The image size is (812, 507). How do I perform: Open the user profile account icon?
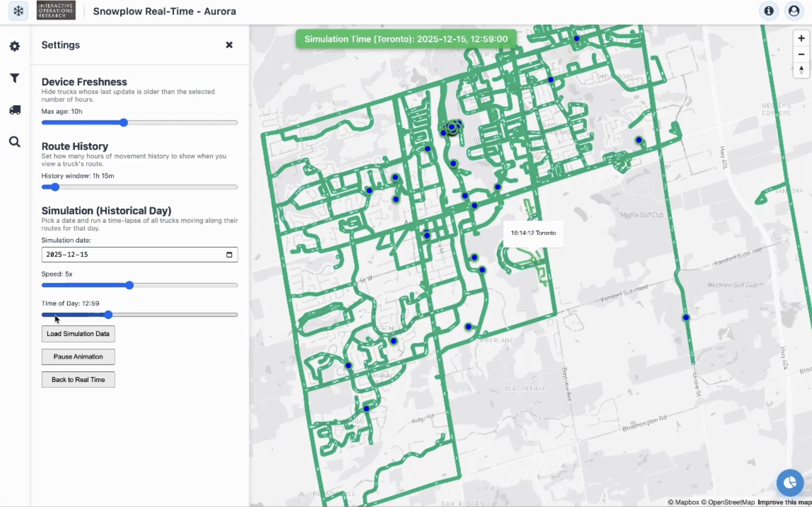[x=794, y=11]
